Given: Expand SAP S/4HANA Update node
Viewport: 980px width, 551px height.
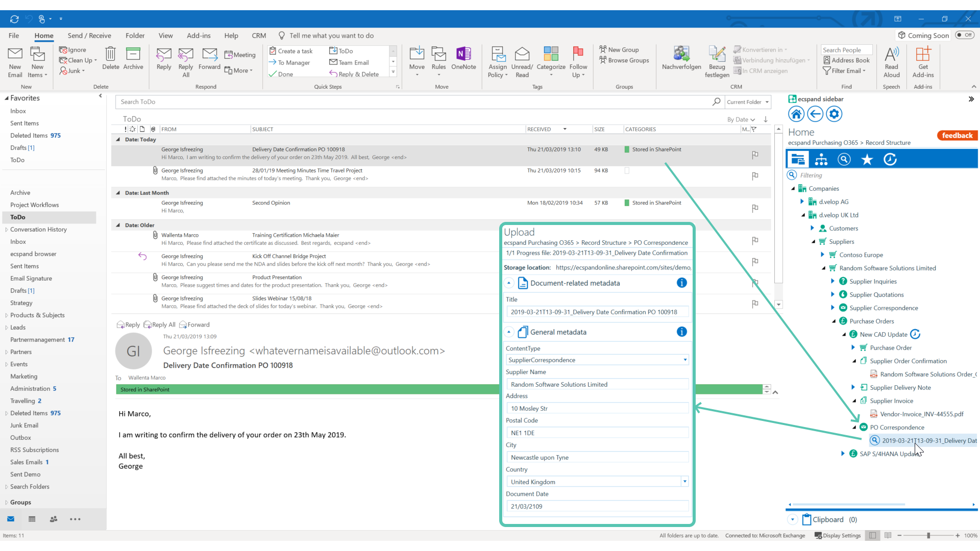Looking at the screenshot, I should coord(843,454).
